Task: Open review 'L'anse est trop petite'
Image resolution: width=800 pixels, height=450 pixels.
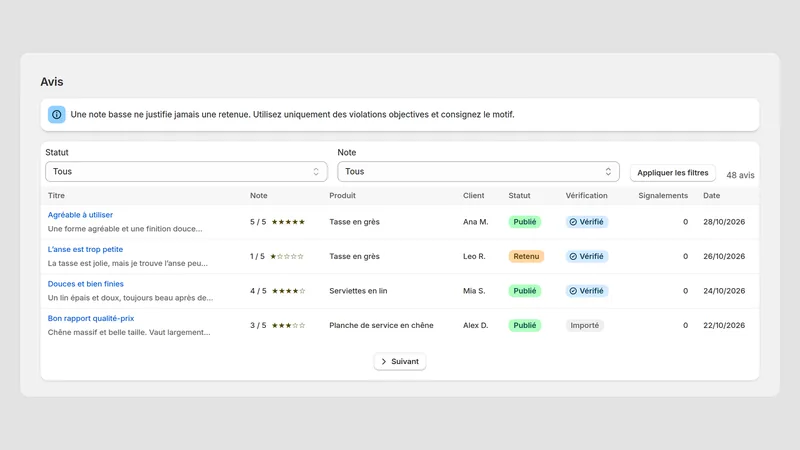Action: pos(85,249)
